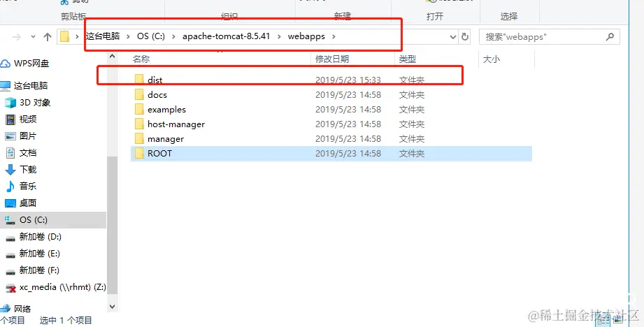Viewport: 644px width, 327px height.
Task: Click the 3D 对象 cube icon
Action: (10, 103)
